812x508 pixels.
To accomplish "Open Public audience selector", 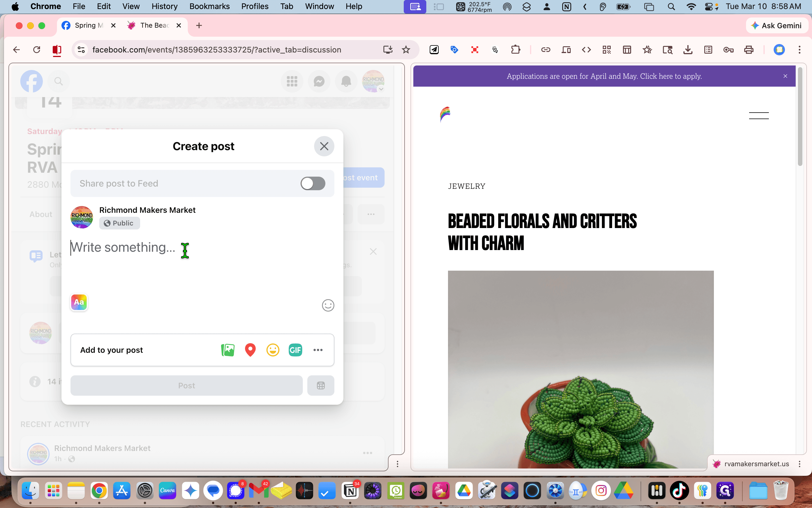I will [x=120, y=223].
